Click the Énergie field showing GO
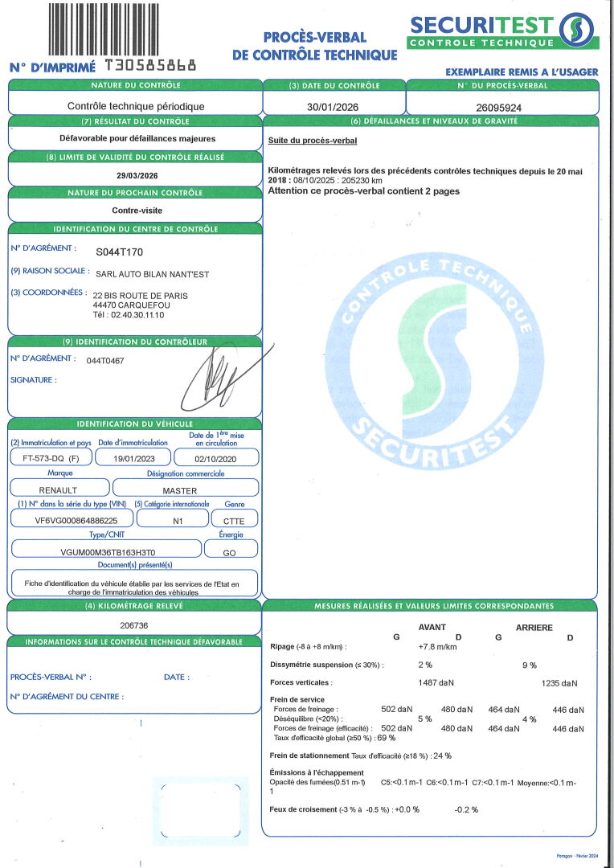The image size is (614, 868). pyautogui.click(x=230, y=551)
